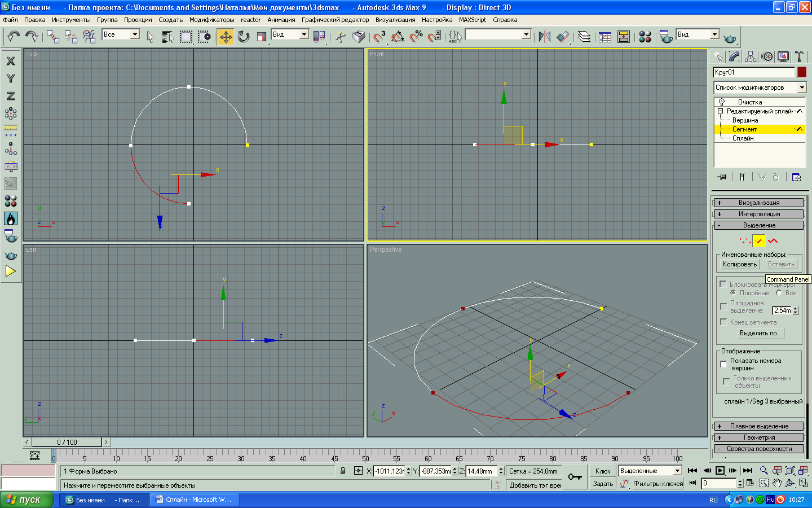Restrict to X axis constraint
The width and height of the screenshot is (812, 508).
click(11, 61)
